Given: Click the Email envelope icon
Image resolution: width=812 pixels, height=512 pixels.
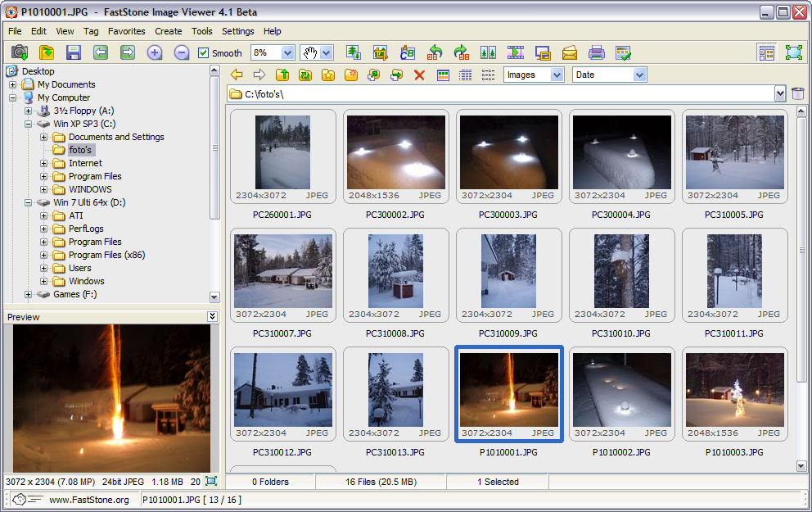Looking at the screenshot, I should pyautogui.click(x=570, y=52).
